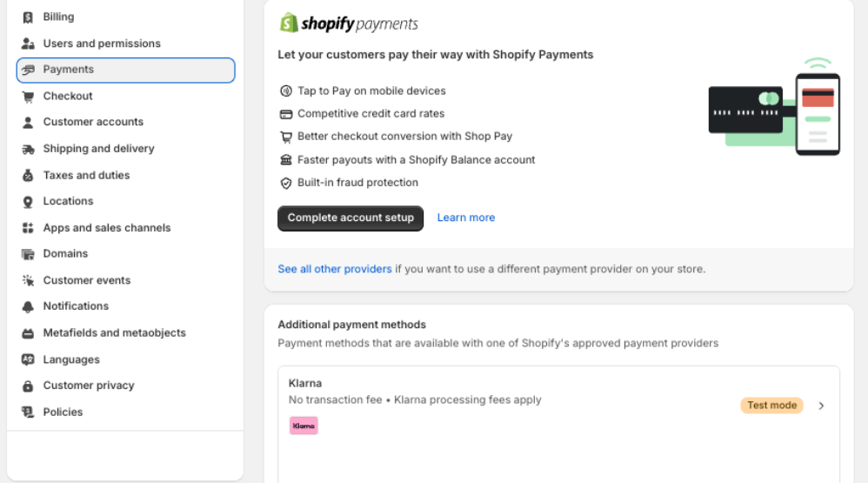The height and width of the screenshot is (483, 868).
Task: Click the Domains icon in sidebar
Action: 27,254
